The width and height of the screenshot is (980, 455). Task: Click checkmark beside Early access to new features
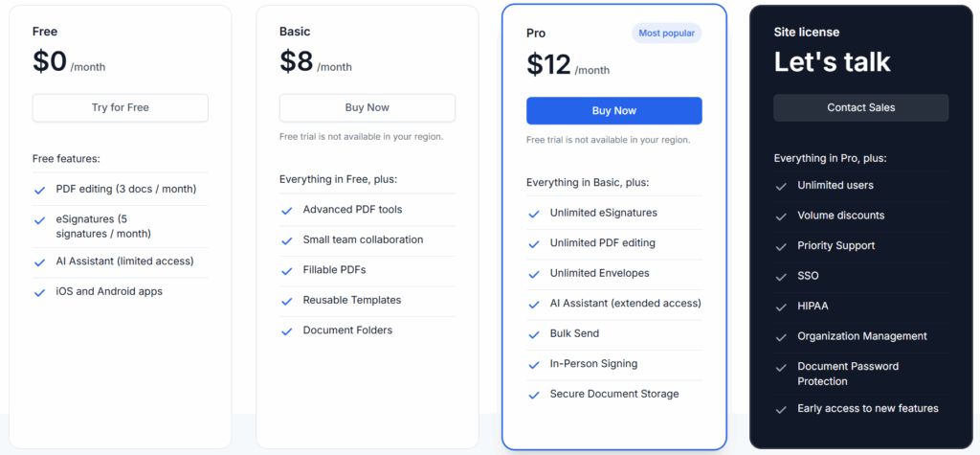[x=781, y=409]
